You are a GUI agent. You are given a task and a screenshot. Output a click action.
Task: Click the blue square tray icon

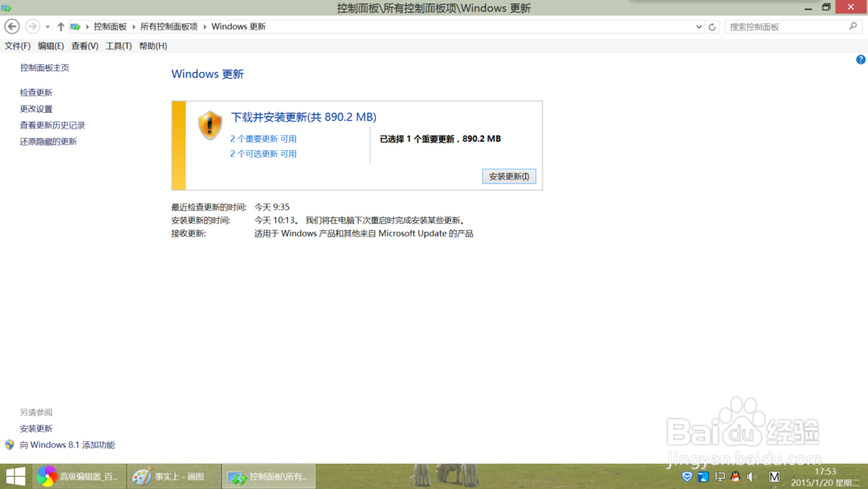tap(703, 477)
